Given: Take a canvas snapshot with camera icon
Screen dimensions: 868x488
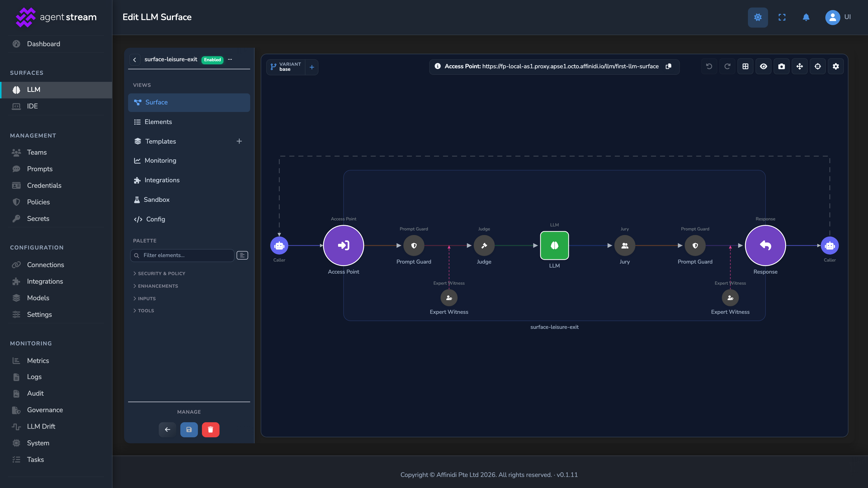Looking at the screenshot, I should point(781,66).
